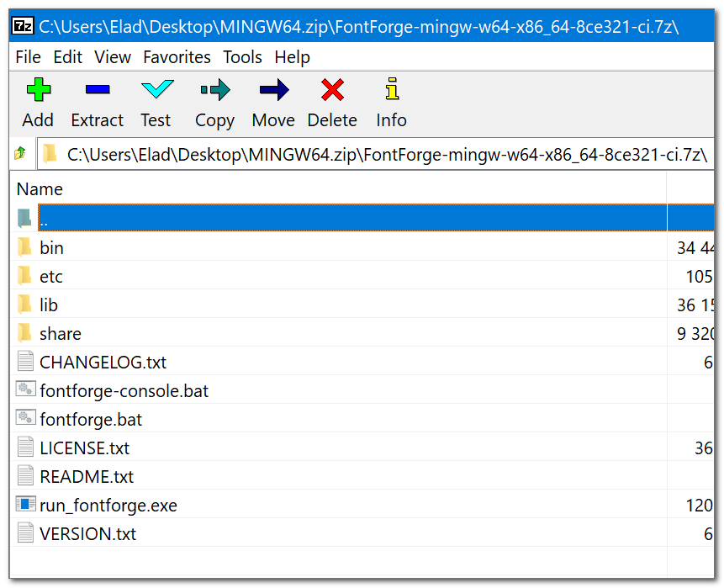Click the VERSION.txt file icon
724x588 pixels.
[25, 533]
